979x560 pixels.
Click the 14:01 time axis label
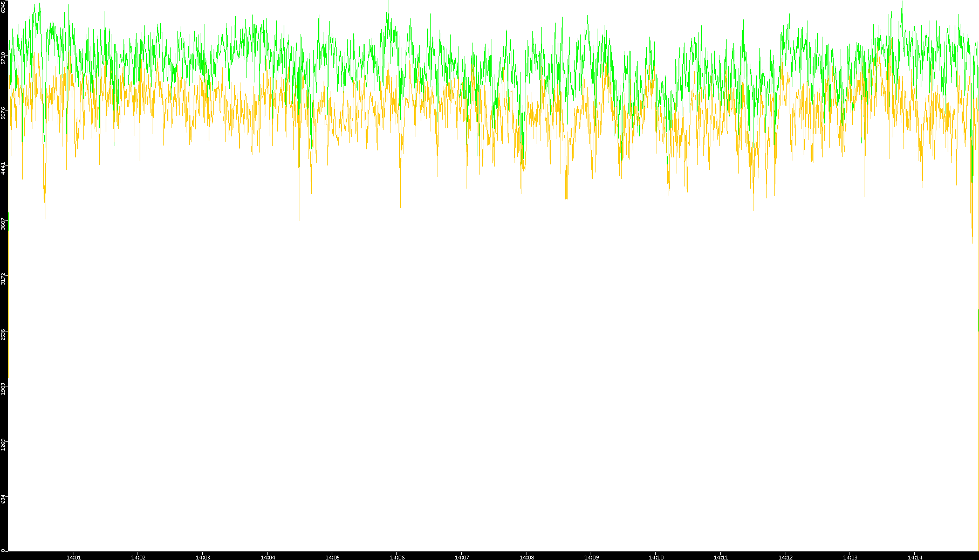tap(73, 557)
